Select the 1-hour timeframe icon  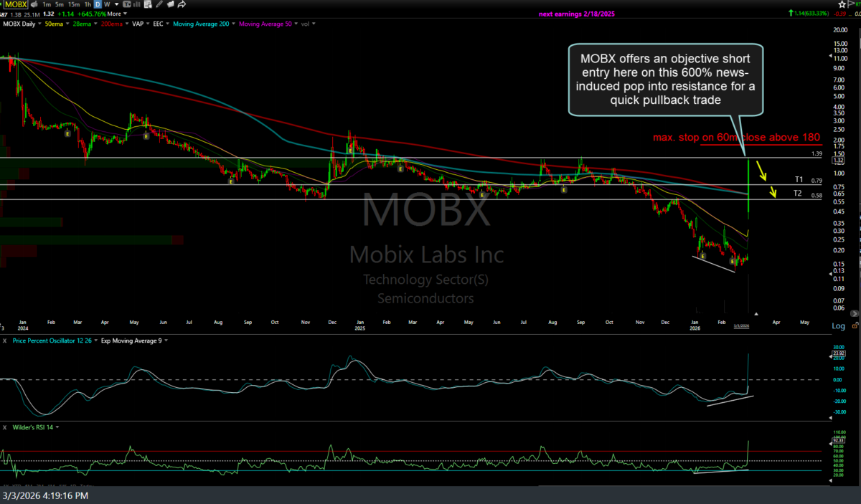tap(88, 4)
